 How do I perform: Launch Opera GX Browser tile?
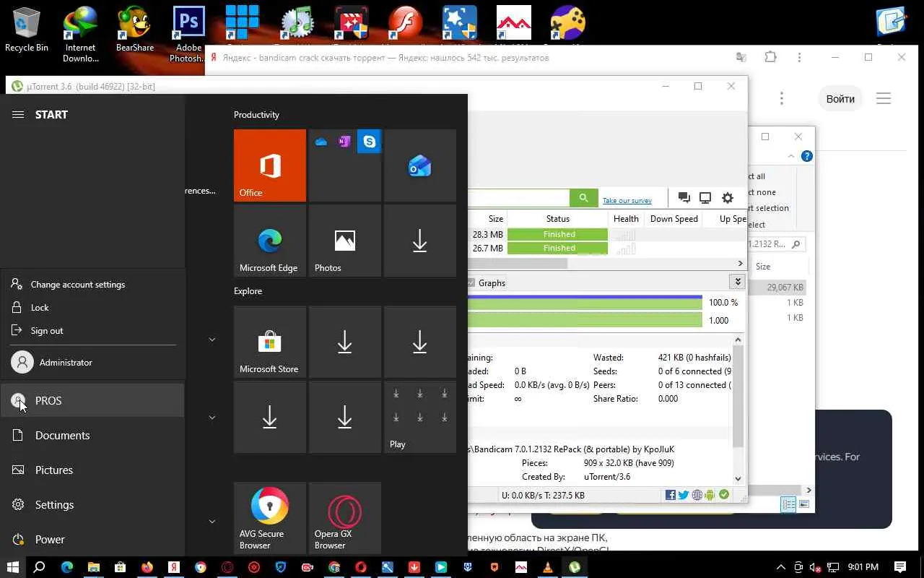[x=345, y=518]
